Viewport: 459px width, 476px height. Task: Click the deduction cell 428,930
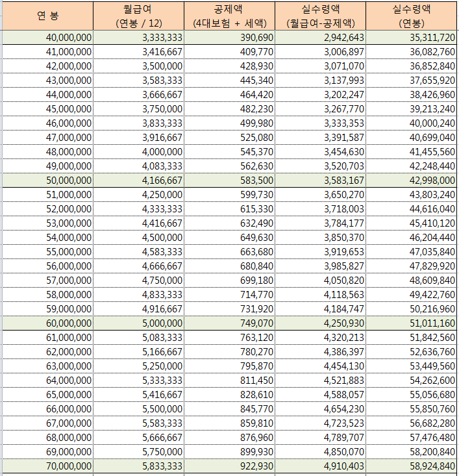(230, 66)
